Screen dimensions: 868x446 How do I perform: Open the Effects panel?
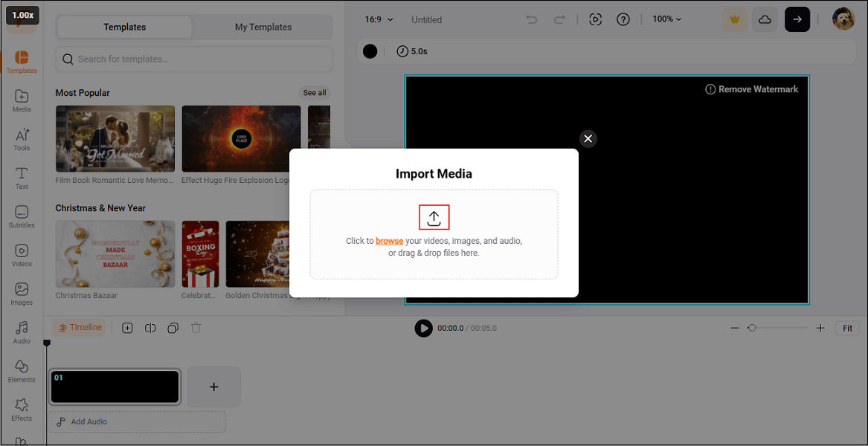21,408
